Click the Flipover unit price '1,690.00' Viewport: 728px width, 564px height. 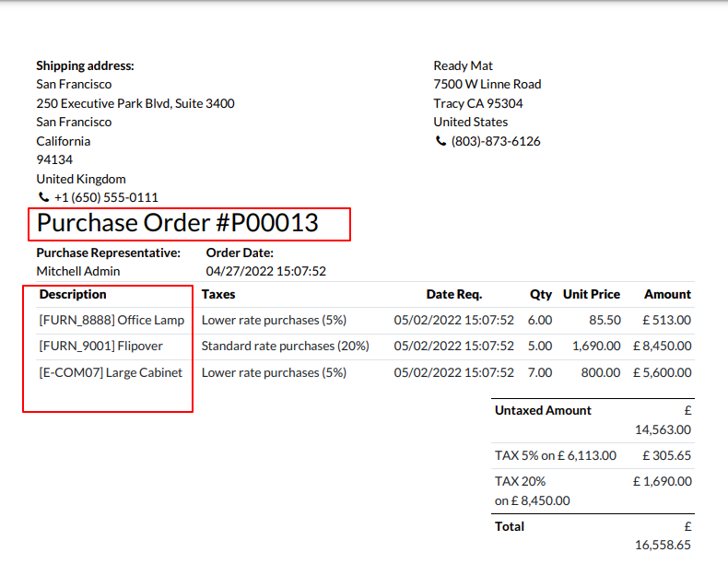tap(596, 347)
